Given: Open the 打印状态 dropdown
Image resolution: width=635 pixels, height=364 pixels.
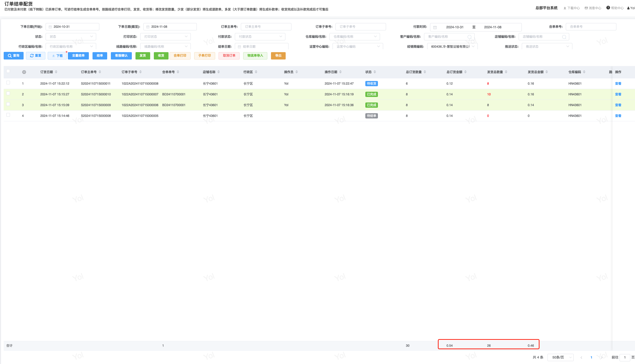Looking at the screenshot, I should click(165, 37).
